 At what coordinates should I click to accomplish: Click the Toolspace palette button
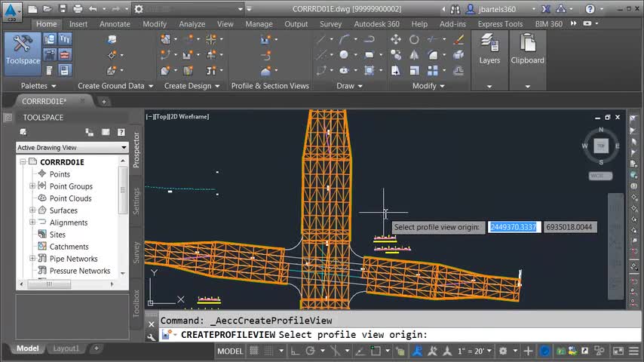coord(23,53)
